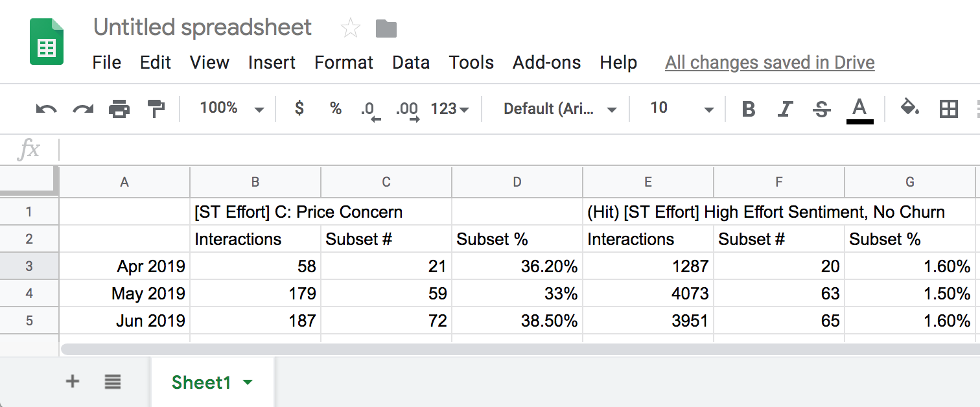Open the Format menu

pyautogui.click(x=344, y=62)
